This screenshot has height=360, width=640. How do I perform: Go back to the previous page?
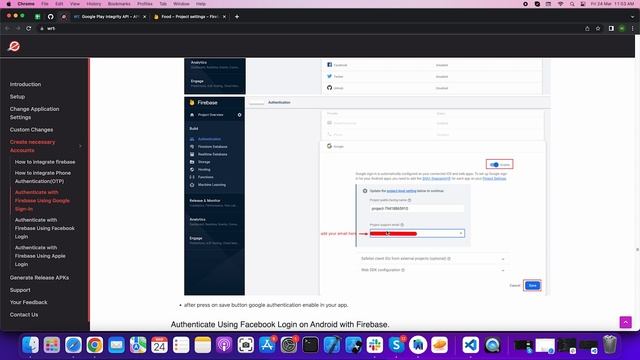coord(7,28)
